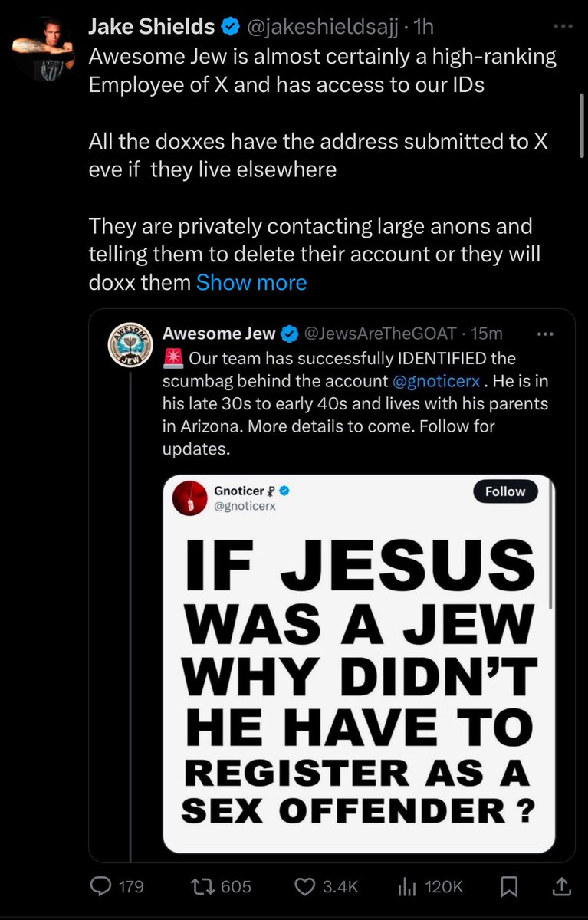Open view analytics bar chart icon
Viewport: 588px width, 920px height.
(x=406, y=886)
